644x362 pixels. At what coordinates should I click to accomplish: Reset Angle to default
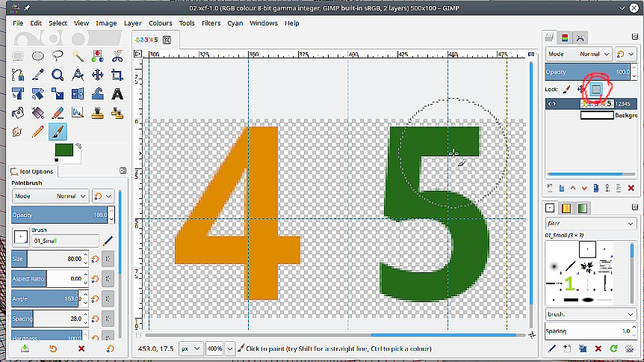[x=96, y=298]
